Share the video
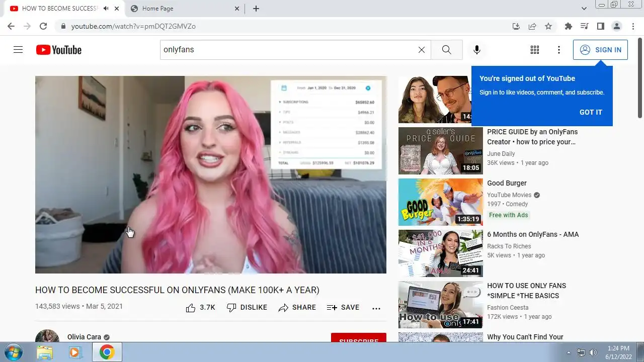 297,308
